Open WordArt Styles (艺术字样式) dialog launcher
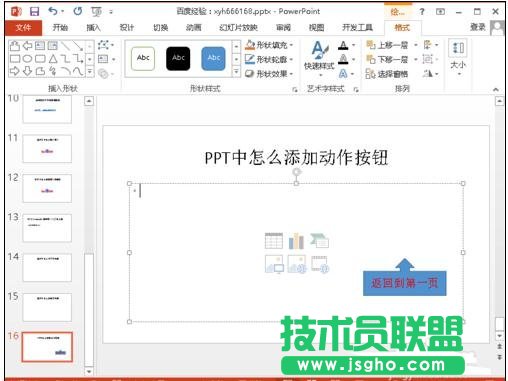Screen dimensions: 508x381 coord(356,89)
